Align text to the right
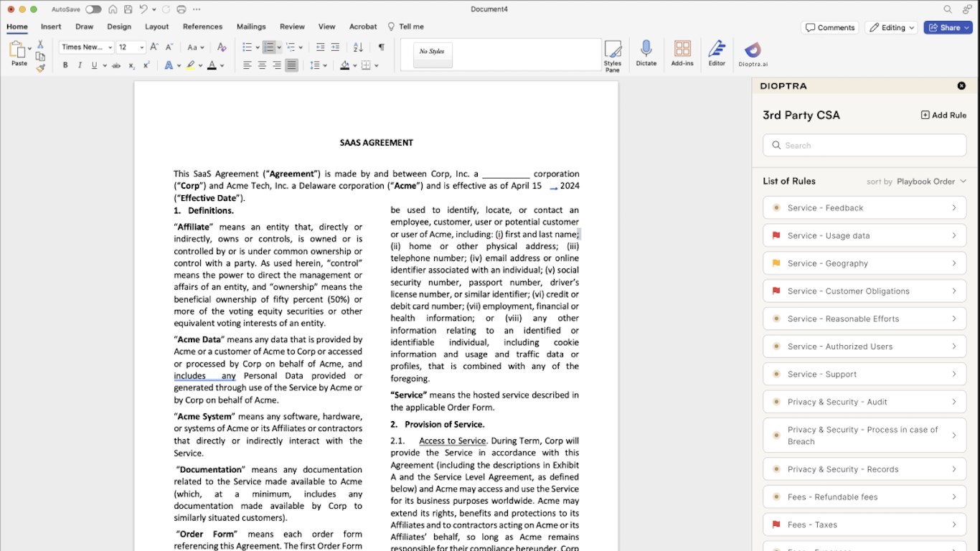980x551 pixels. 277,65
